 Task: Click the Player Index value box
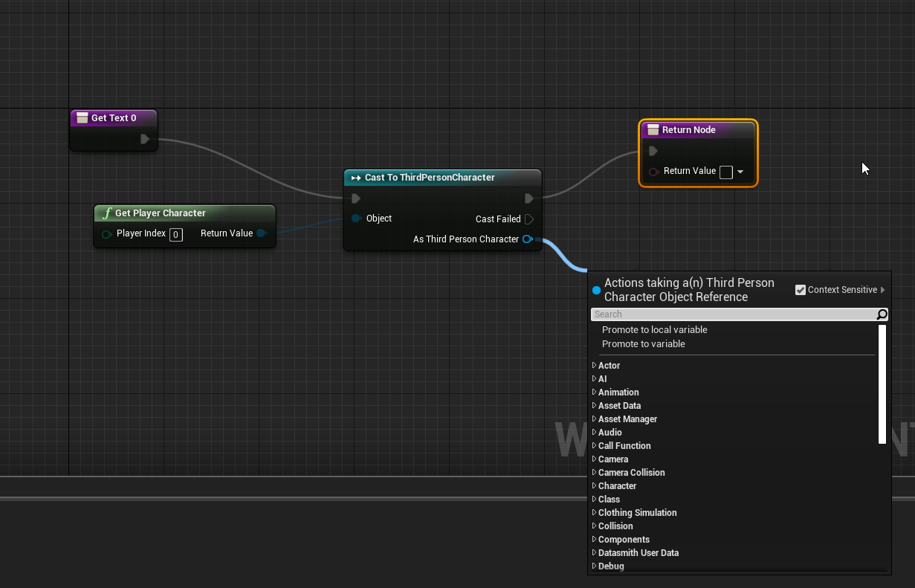tap(176, 235)
